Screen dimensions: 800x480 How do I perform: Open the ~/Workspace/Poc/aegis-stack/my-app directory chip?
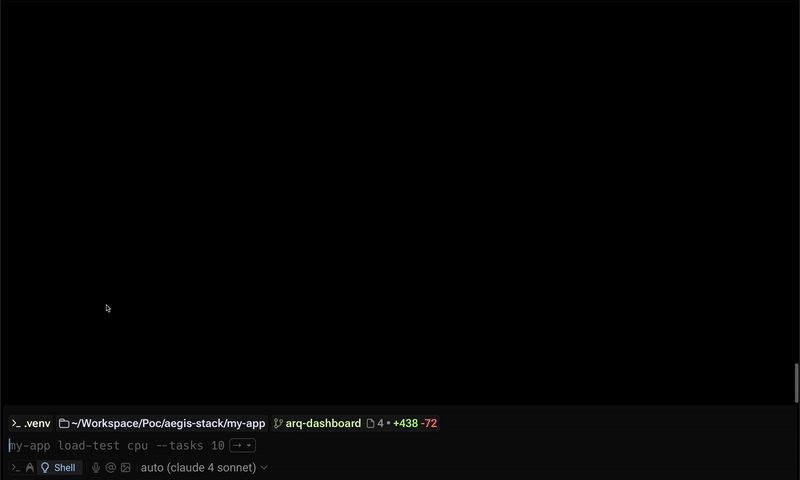click(162, 423)
